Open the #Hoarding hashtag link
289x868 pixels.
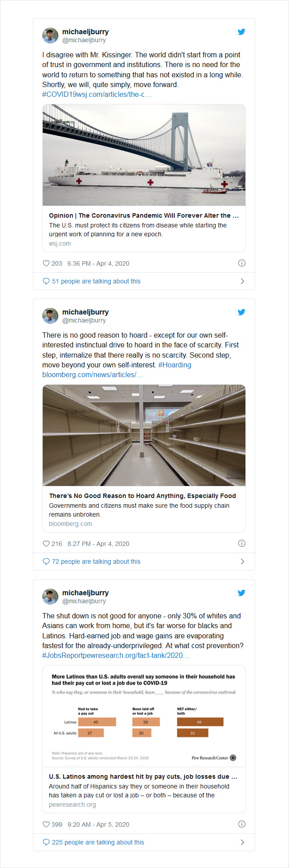click(175, 365)
